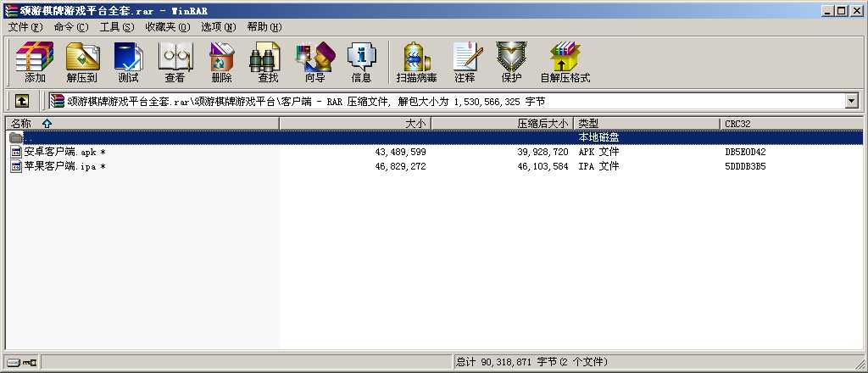
Task: Sort by the 类型 column header
Action: pos(647,124)
